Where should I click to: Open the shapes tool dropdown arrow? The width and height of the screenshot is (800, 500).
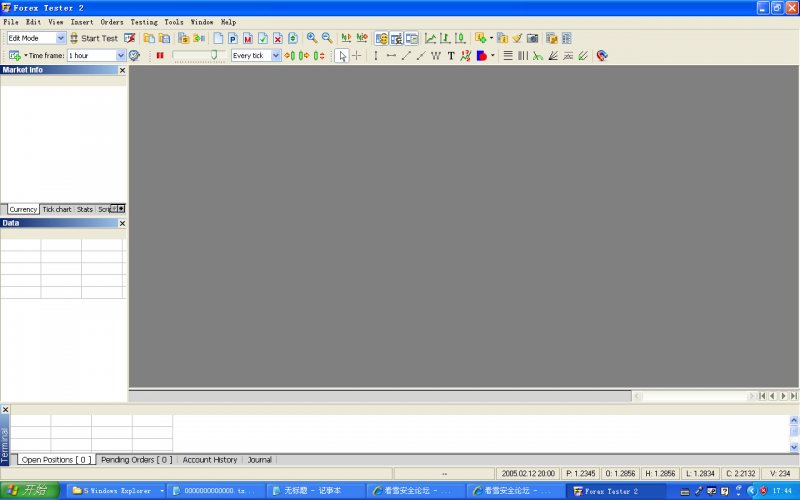click(x=492, y=56)
